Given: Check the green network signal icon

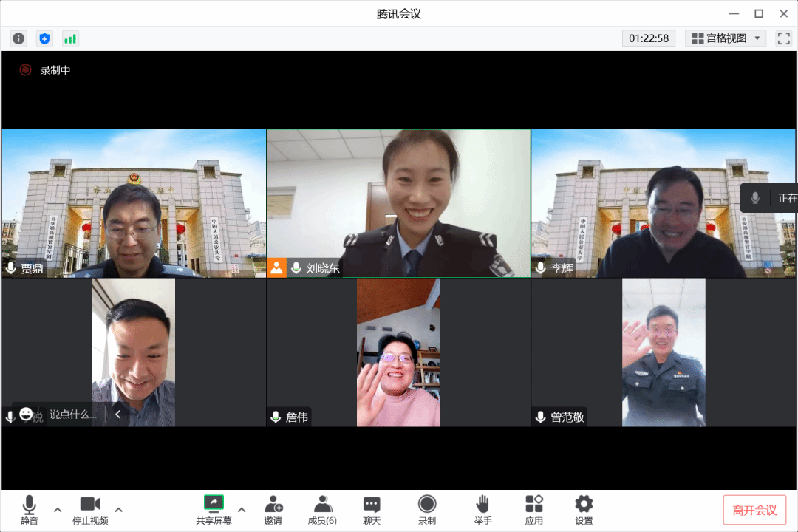Looking at the screenshot, I should click(70, 38).
